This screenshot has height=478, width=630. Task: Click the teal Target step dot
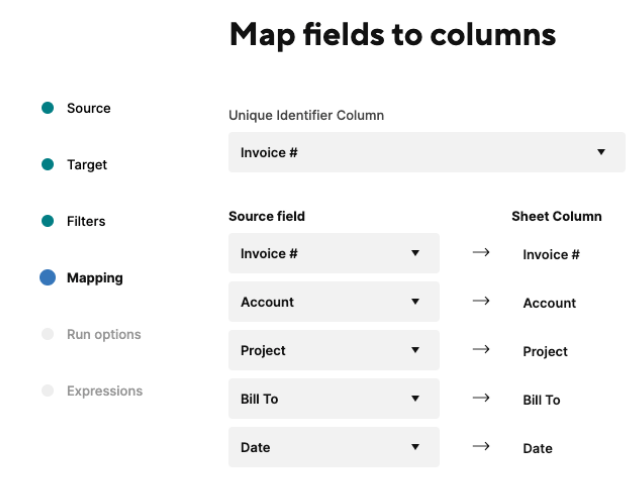click(x=47, y=165)
